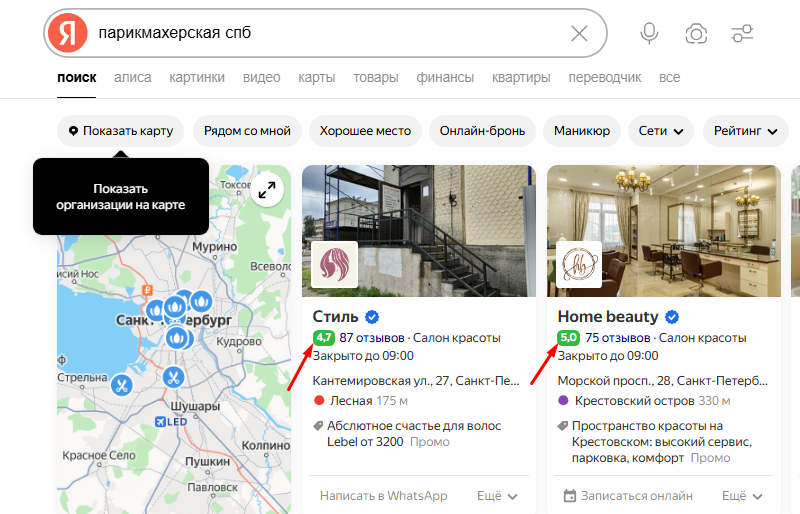The image size is (800, 514).
Task: Open the 75 отзывов reviews link
Action: click(618, 338)
